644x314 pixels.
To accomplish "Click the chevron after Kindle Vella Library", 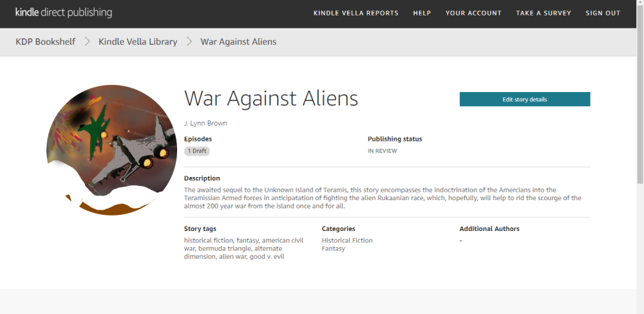I will pyautogui.click(x=189, y=42).
